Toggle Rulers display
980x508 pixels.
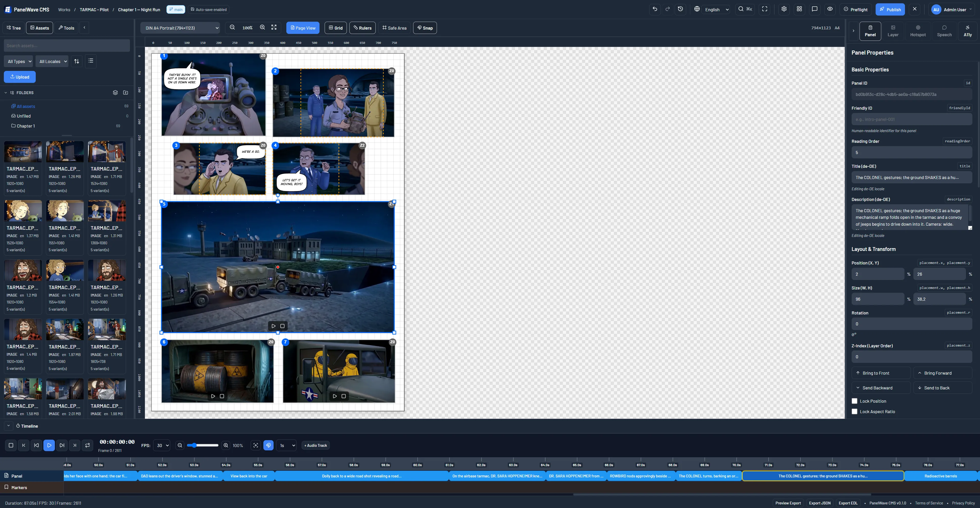[x=363, y=28]
